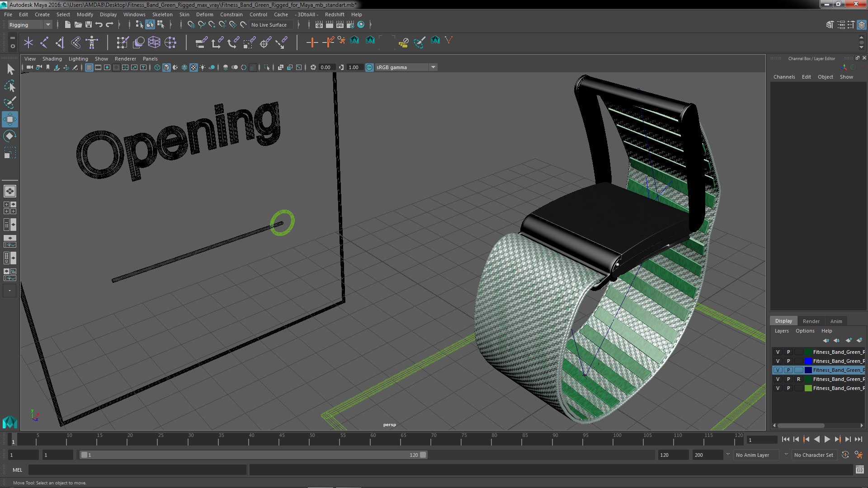Choose the Lasso select tool

coord(9,86)
